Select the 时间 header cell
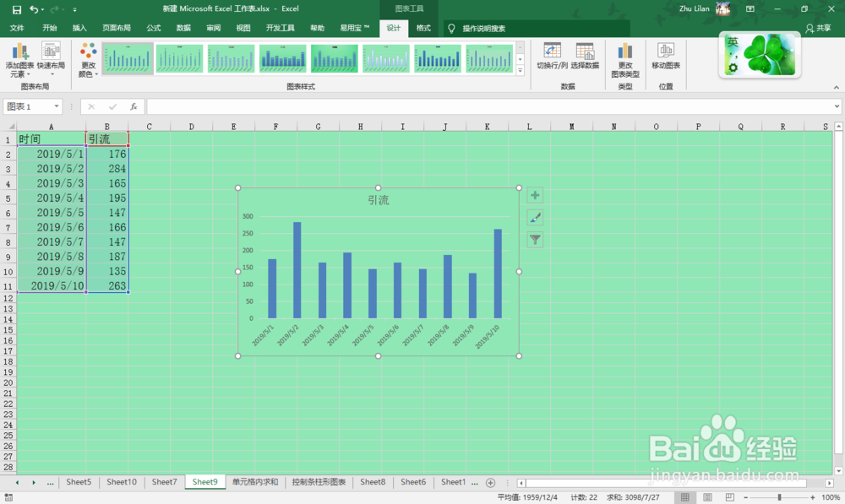Viewport: 845px width, 504px height. click(x=52, y=139)
